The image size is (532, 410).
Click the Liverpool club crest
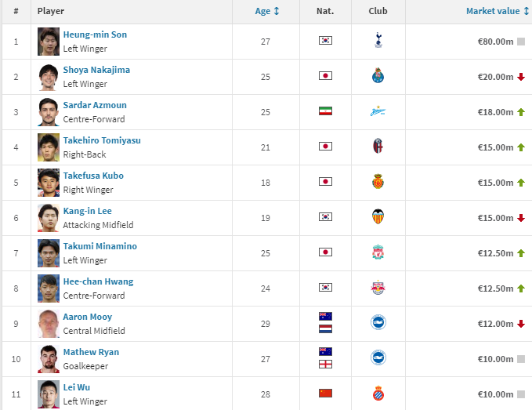click(x=378, y=252)
